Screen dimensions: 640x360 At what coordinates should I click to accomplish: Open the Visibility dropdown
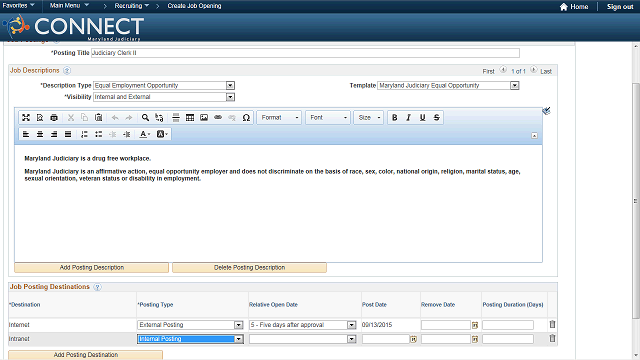[x=164, y=97]
